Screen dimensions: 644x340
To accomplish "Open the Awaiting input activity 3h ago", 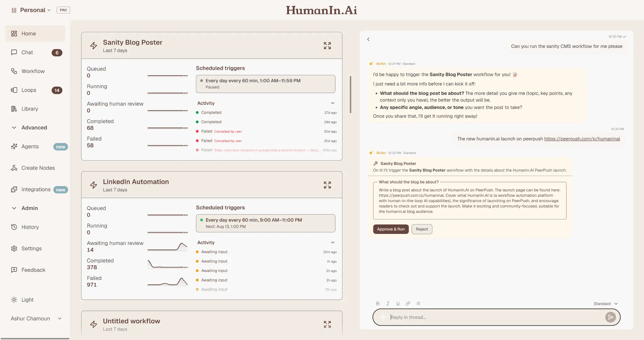I will point(266,280).
